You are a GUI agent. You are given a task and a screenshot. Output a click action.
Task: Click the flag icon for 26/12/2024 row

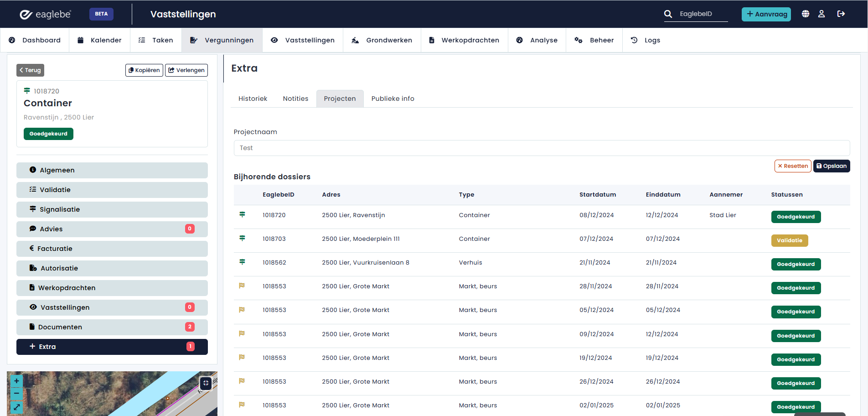click(242, 381)
